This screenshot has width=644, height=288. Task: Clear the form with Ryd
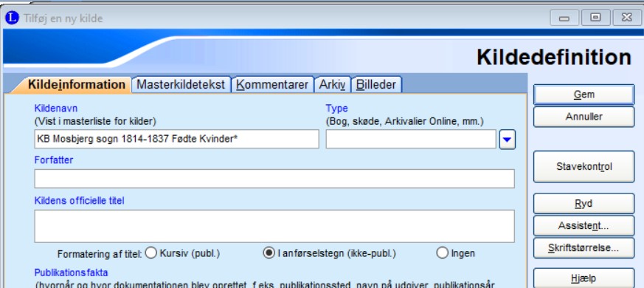(584, 204)
